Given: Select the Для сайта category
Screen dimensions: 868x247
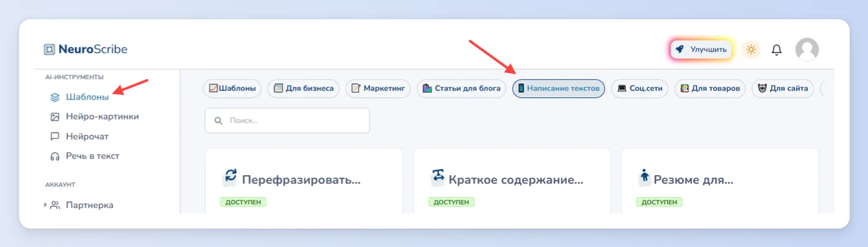Looking at the screenshot, I should [x=782, y=89].
